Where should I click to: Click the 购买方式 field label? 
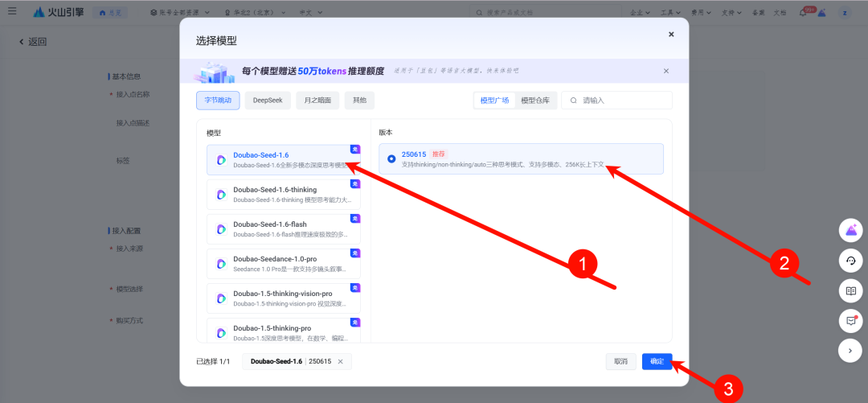[x=129, y=320]
